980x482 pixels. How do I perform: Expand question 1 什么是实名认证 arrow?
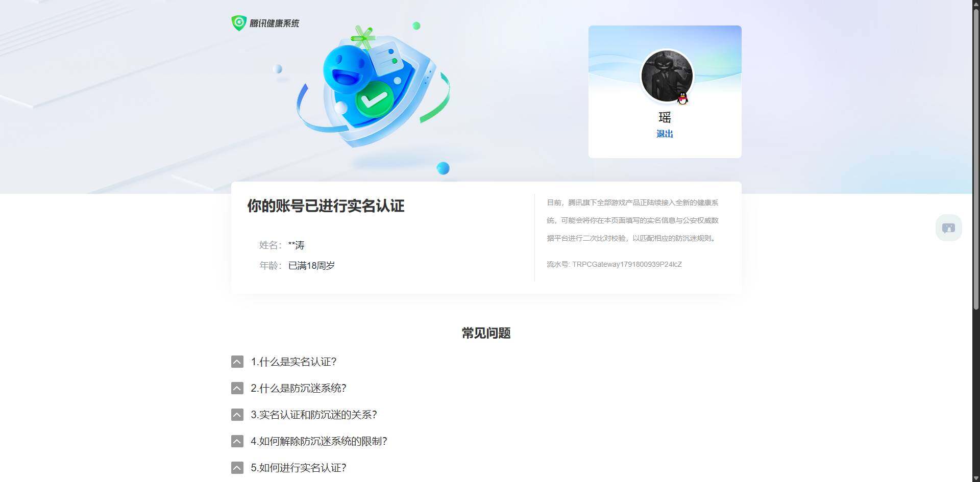237,362
